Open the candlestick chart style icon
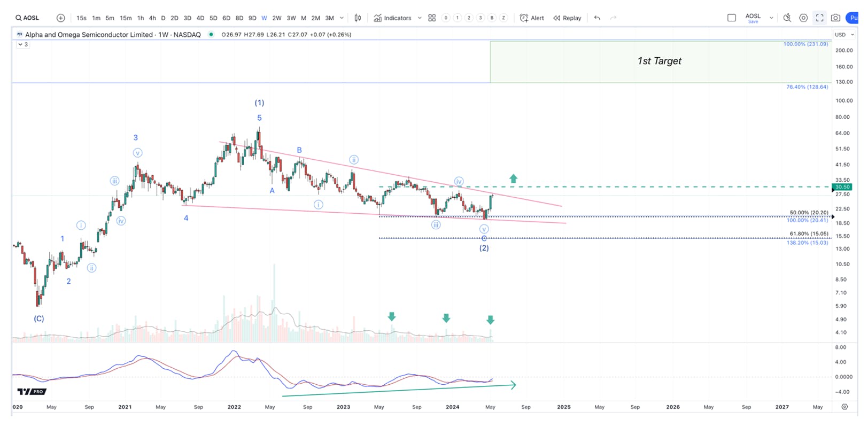868x435 pixels. pyautogui.click(x=358, y=18)
